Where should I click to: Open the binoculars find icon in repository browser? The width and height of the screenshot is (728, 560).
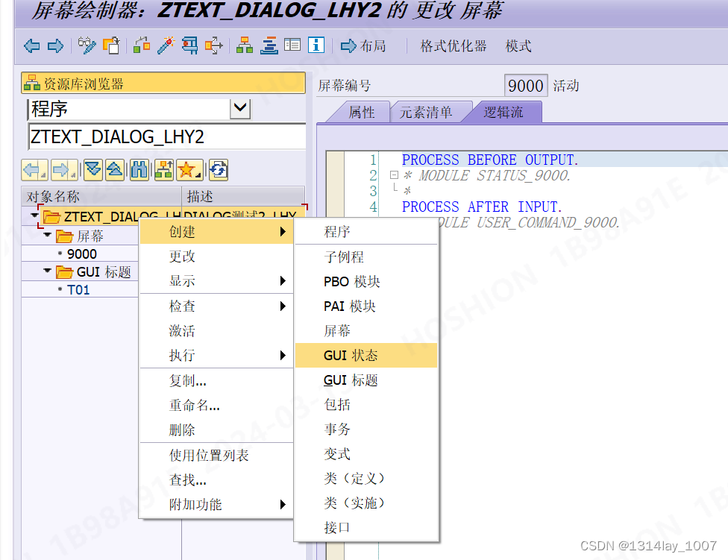click(139, 169)
